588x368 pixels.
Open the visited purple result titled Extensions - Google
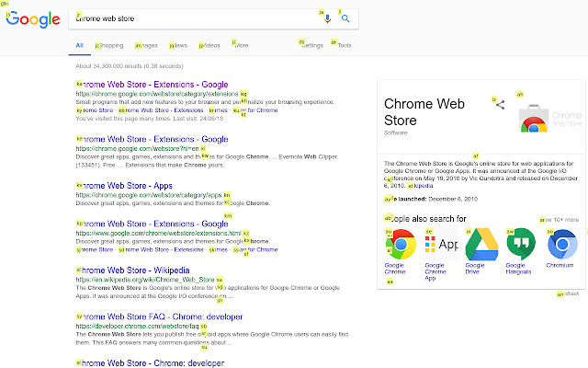pos(153,85)
